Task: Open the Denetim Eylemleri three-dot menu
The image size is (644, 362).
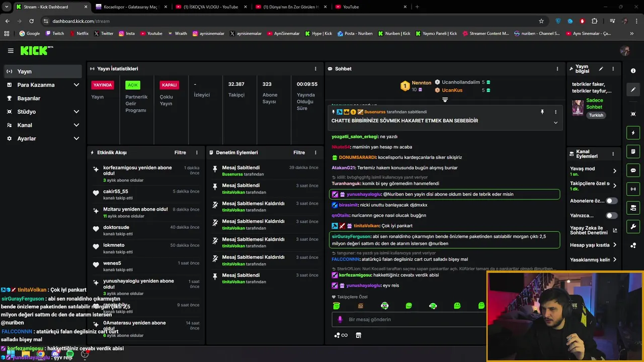Action: click(x=315, y=152)
